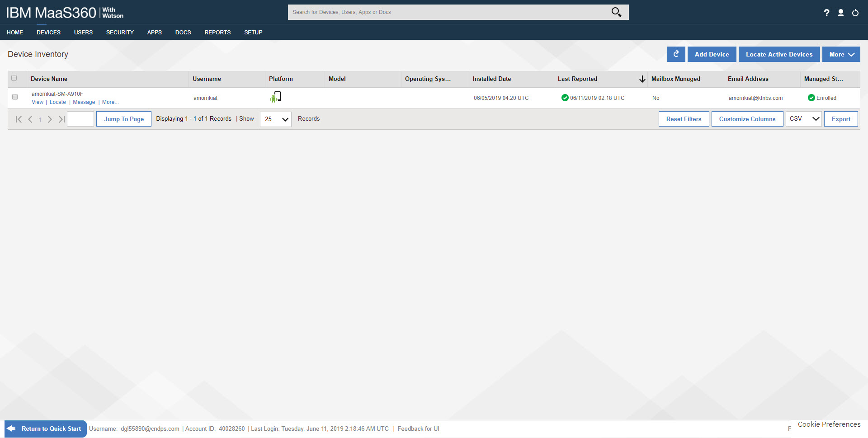Screen dimensions: 868x438
Task: Open the records-per-page 25 dropdown
Action: point(276,119)
